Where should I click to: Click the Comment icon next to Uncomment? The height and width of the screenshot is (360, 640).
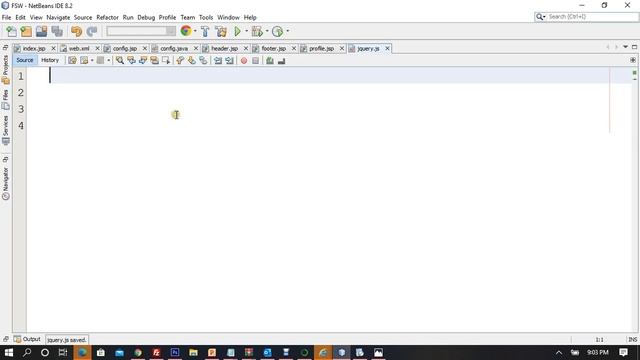(270, 61)
